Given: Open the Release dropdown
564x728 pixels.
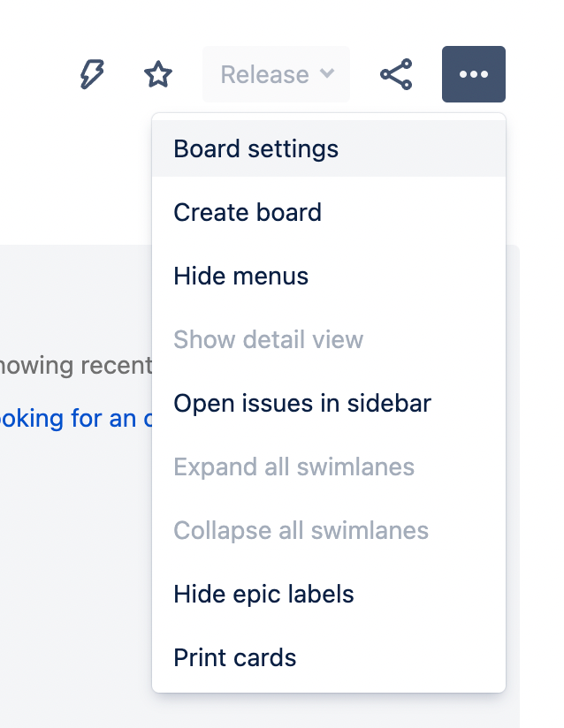Looking at the screenshot, I should [276, 74].
